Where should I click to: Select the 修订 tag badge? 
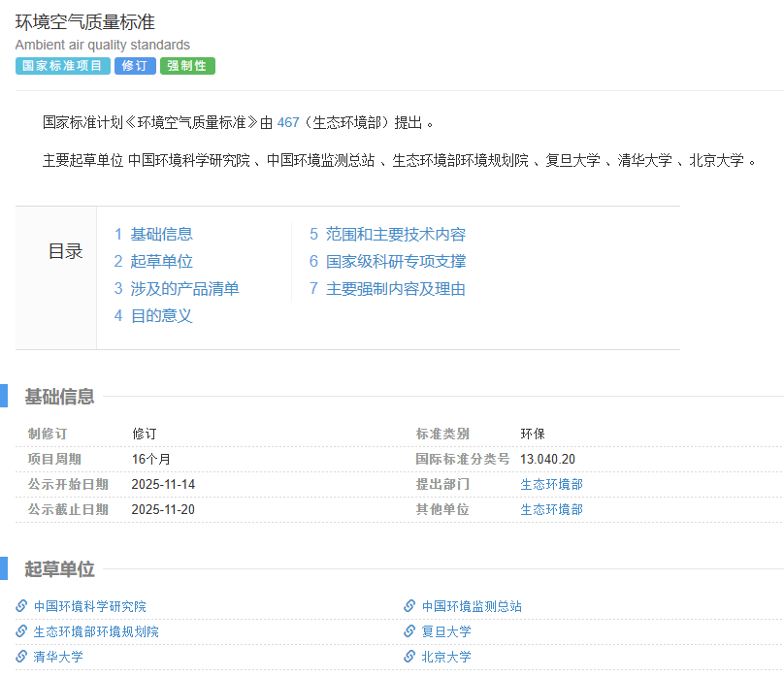[135, 67]
